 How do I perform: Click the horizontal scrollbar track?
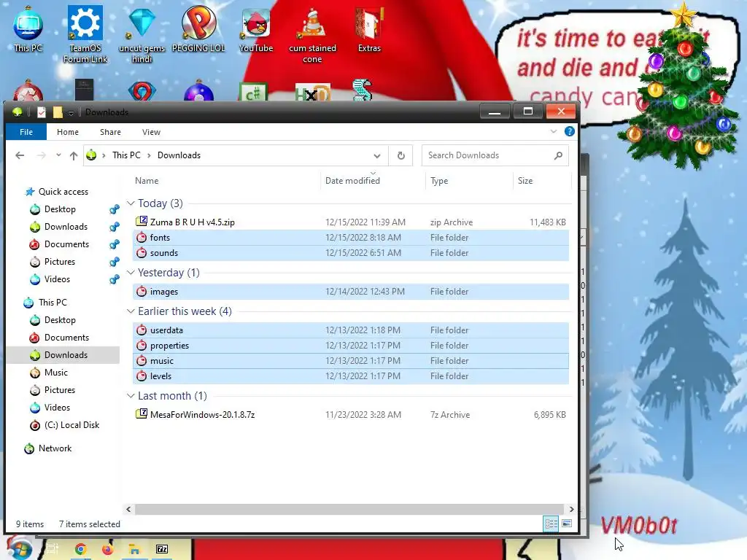click(349, 510)
